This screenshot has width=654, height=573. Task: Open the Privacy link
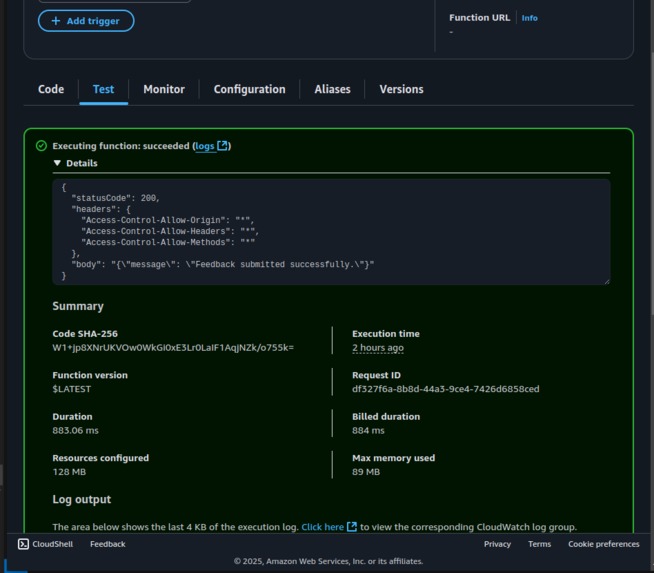(497, 544)
